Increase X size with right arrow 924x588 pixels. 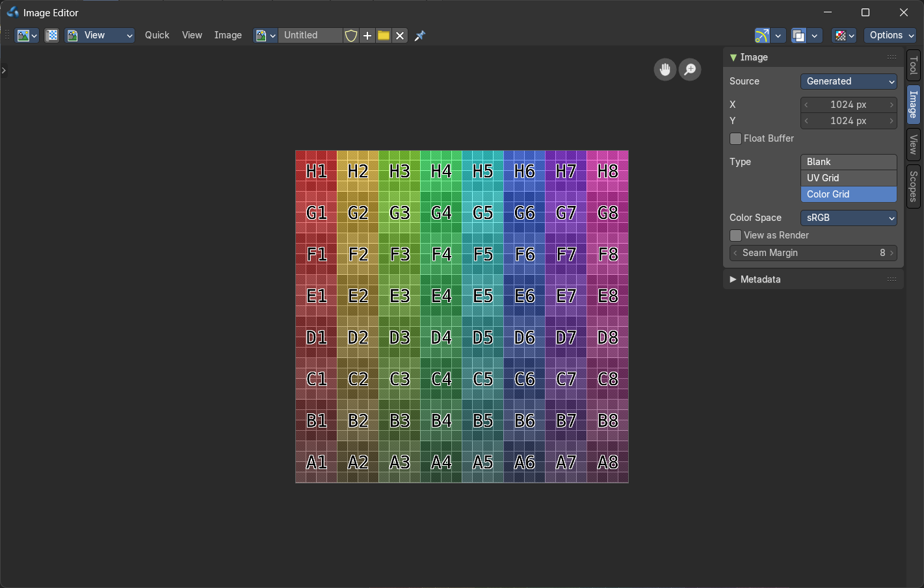tap(891, 105)
